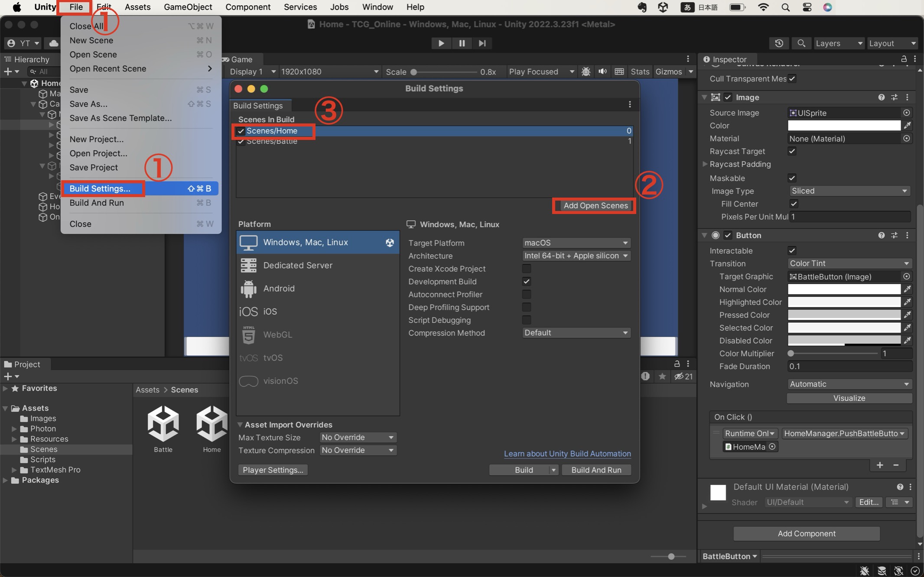The height and width of the screenshot is (577, 924).
Task: Toggle the Development Build checkbox
Action: [527, 282]
